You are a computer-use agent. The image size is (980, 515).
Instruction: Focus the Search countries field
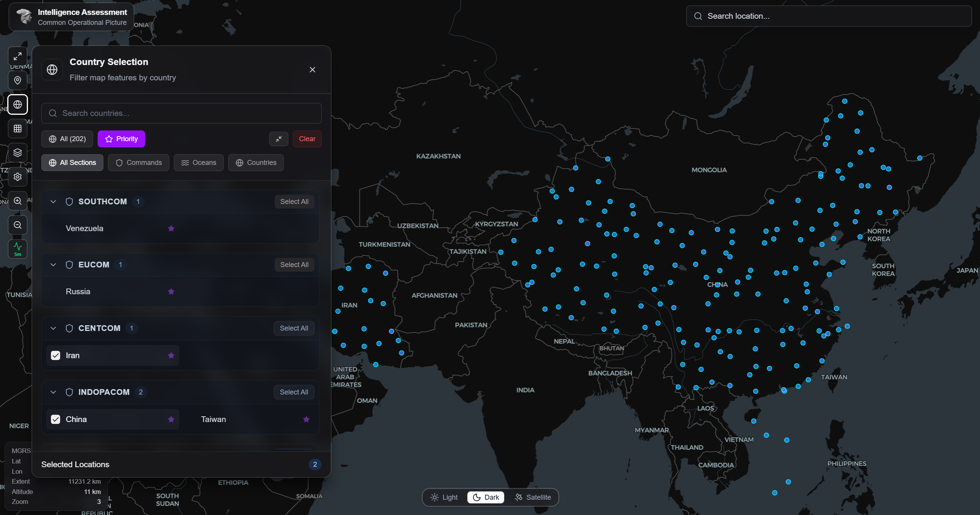coord(181,113)
